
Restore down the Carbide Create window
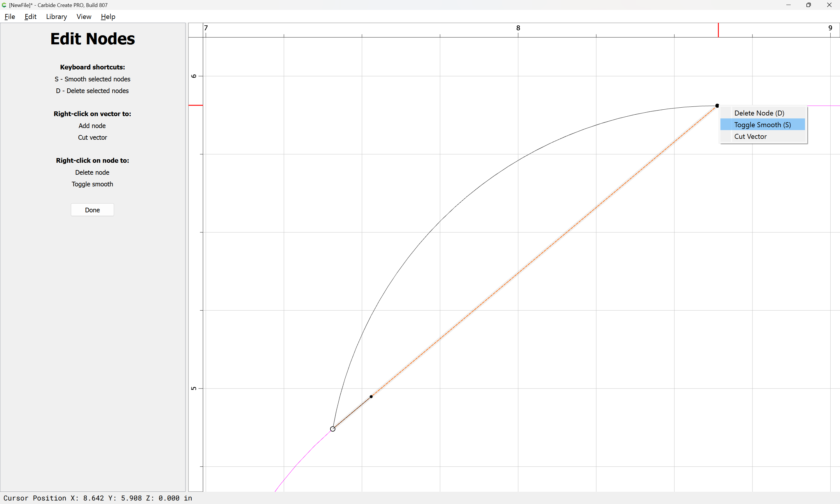(808, 5)
